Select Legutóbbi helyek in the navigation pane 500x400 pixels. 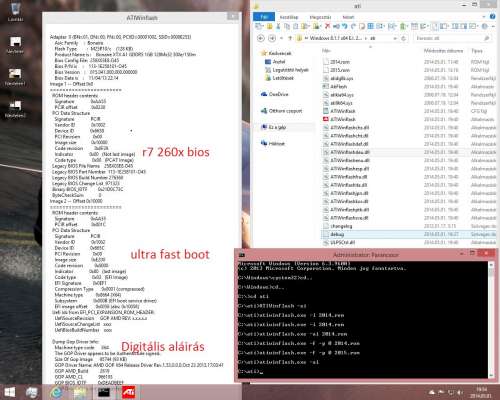(287, 70)
